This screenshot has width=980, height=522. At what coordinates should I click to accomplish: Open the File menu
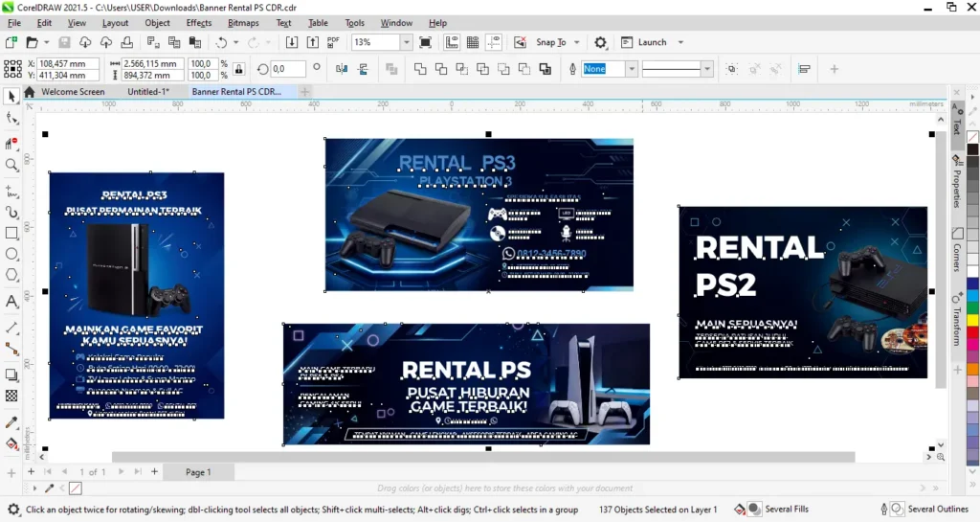click(13, 23)
